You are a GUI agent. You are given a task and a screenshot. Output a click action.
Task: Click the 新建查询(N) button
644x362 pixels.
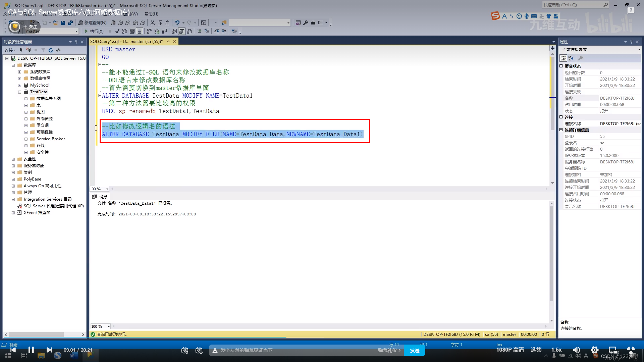click(x=92, y=23)
